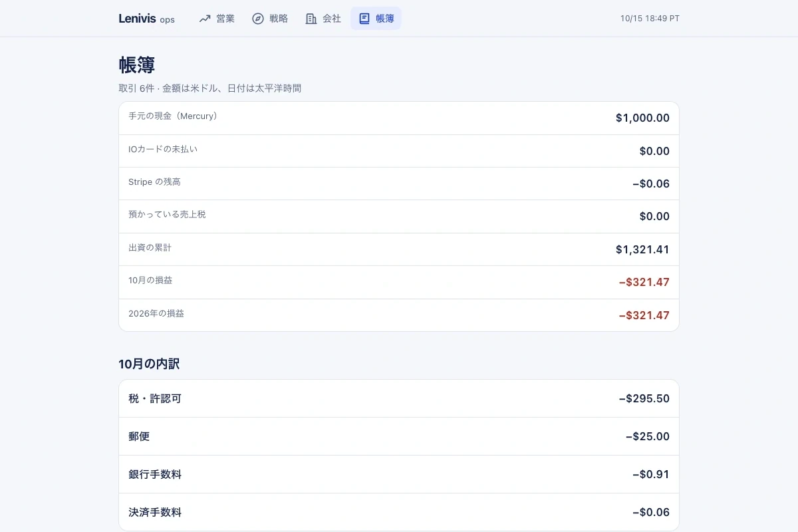Click the 10月の内訳 section heading
798x532 pixels.
click(149, 364)
